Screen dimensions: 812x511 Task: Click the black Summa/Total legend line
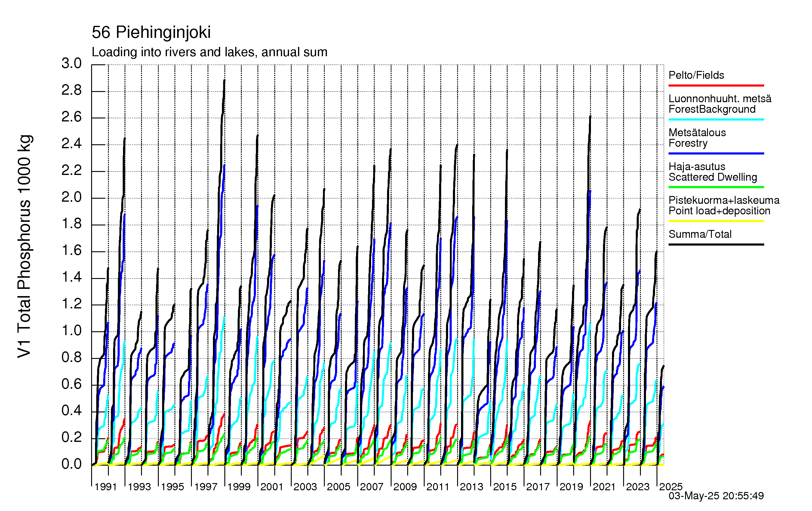(716, 244)
